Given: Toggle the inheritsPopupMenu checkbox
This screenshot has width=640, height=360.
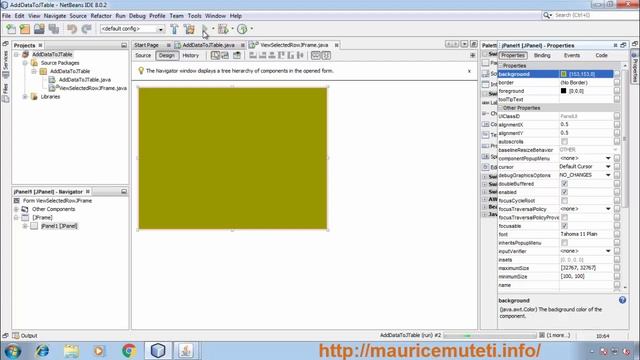Looking at the screenshot, I should click(x=564, y=243).
